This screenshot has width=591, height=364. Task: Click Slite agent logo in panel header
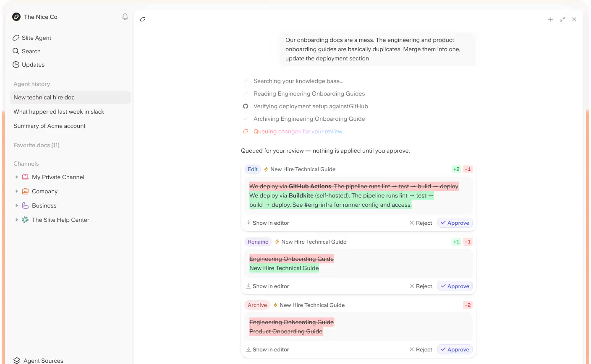coord(143,19)
